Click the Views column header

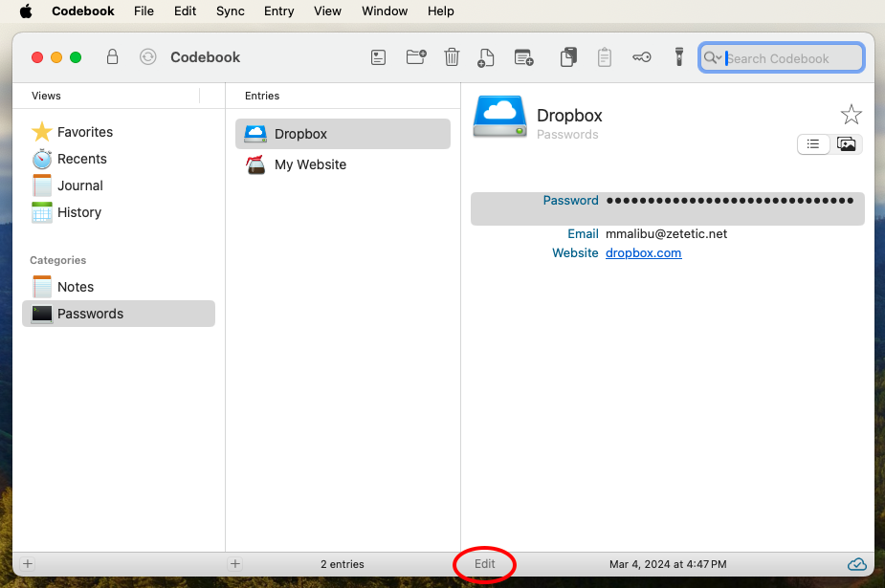(x=46, y=96)
